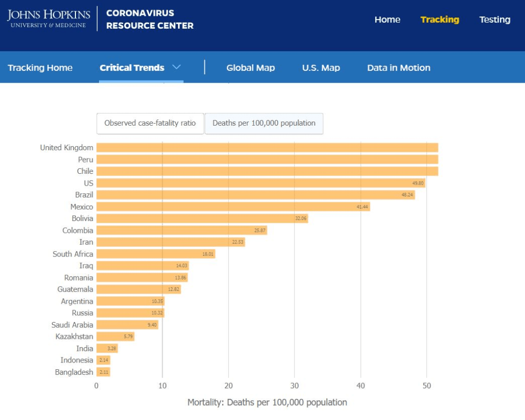This screenshot has width=525, height=420.
Task: Select the Brazil bar in chart
Action: click(x=256, y=195)
